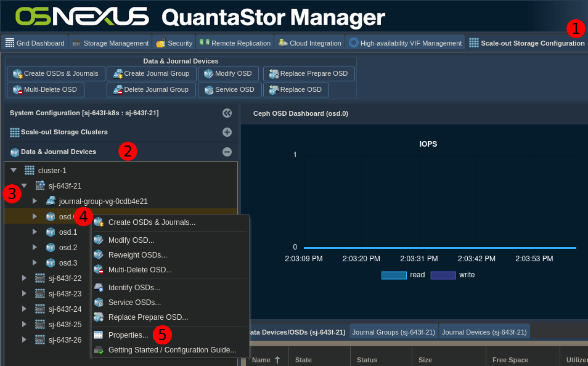This screenshot has width=588, height=366.
Task: Switch to Journal Groups (sj-643f-21) tab
Action: pos(393,332)
